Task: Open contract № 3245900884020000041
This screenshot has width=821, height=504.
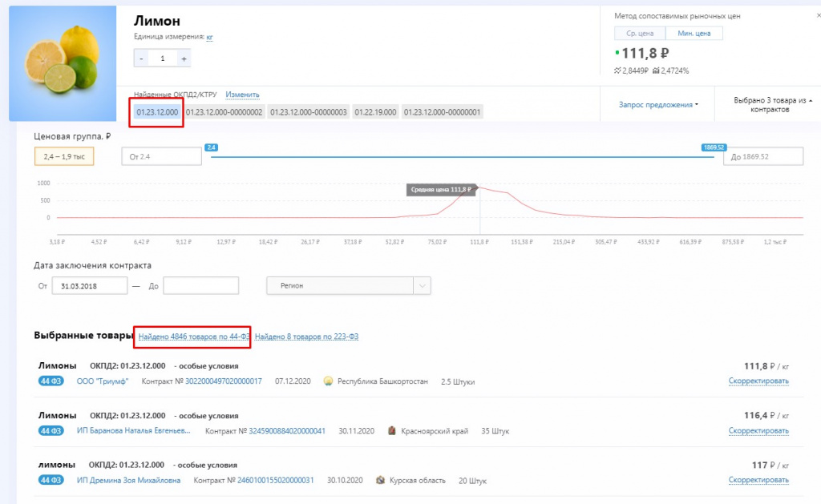Action: click(x=287, y=431)
